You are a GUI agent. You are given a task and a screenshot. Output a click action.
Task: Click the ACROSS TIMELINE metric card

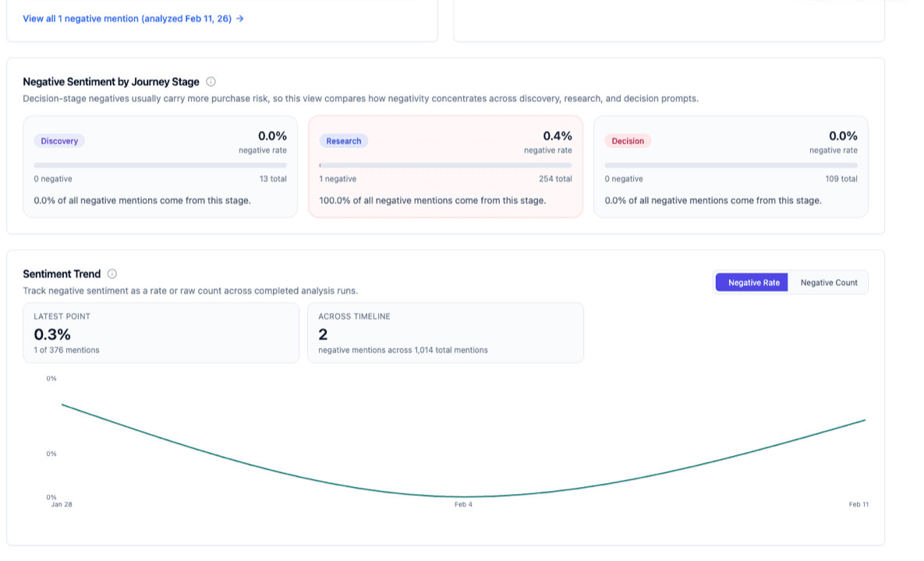coord(445,333)
